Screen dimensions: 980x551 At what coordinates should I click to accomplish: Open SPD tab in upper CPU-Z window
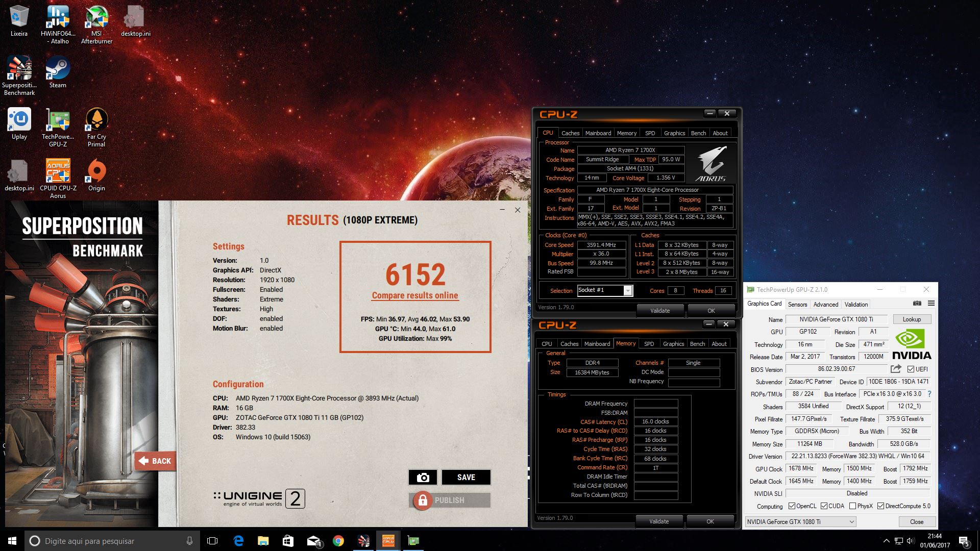point(650,133)
